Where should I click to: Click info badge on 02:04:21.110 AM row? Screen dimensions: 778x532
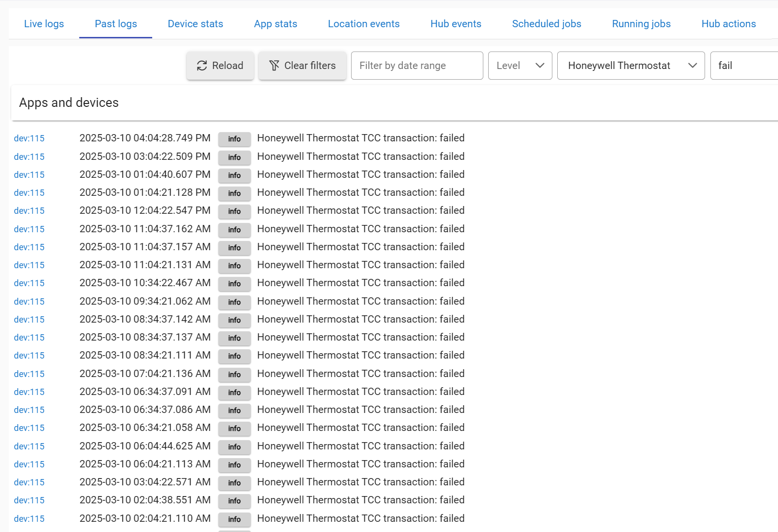pyautogui.click(x=234, y=519)
